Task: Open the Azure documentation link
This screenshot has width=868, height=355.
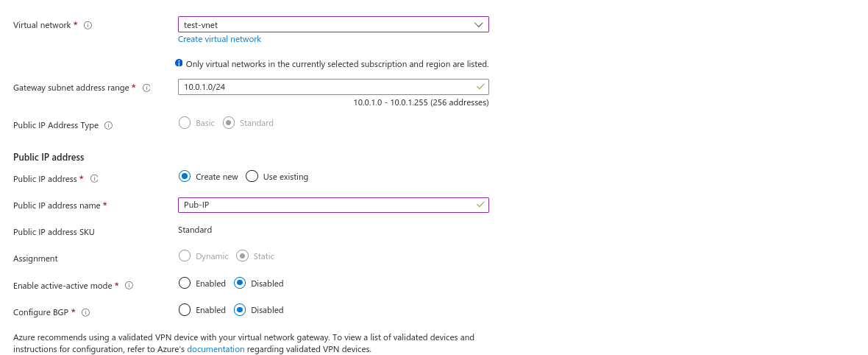Action: pos(216,349)
